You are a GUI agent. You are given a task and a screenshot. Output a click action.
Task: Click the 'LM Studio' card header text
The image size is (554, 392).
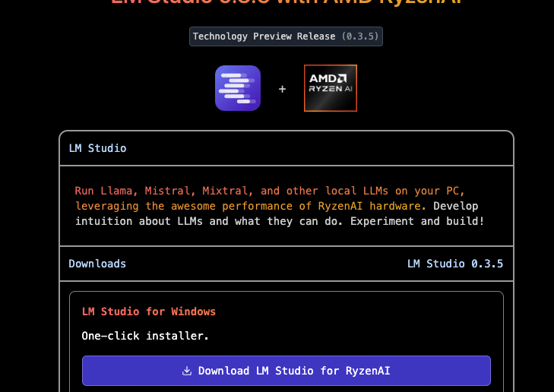97,148
